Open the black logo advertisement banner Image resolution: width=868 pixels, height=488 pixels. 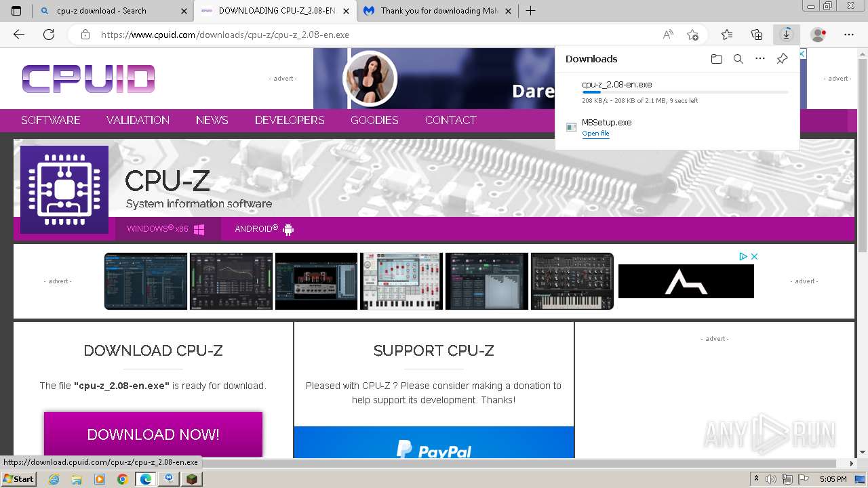pos(686,281)
